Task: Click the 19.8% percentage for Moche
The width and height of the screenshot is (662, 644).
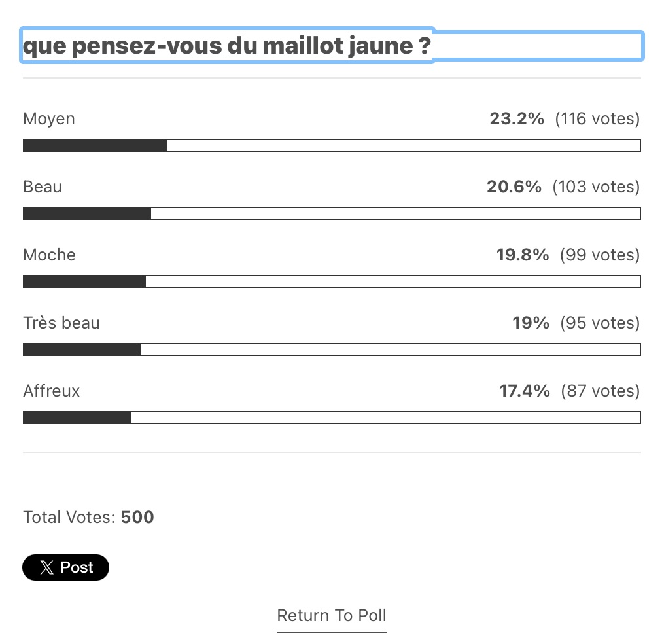Action: click(523, 255)
